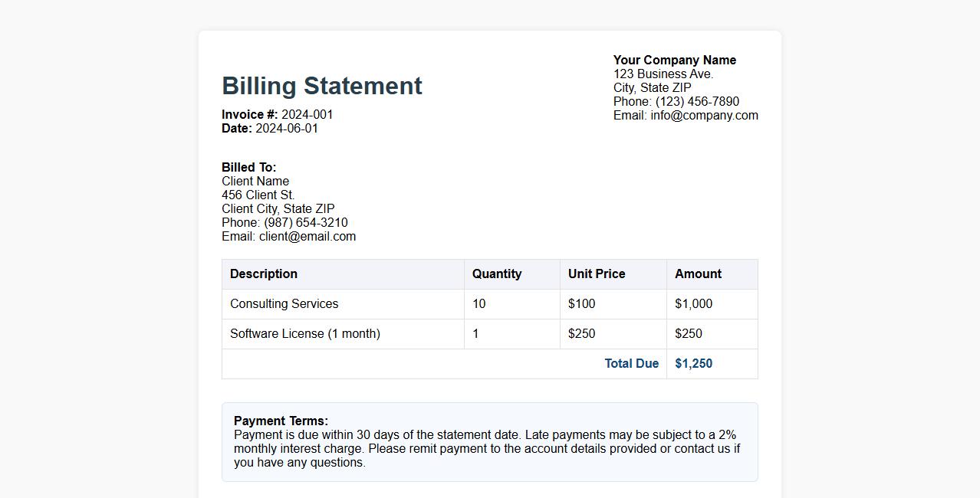Click the Quantity column header
This screenshot has height=498, width=980.
click(x=497, y=274)
